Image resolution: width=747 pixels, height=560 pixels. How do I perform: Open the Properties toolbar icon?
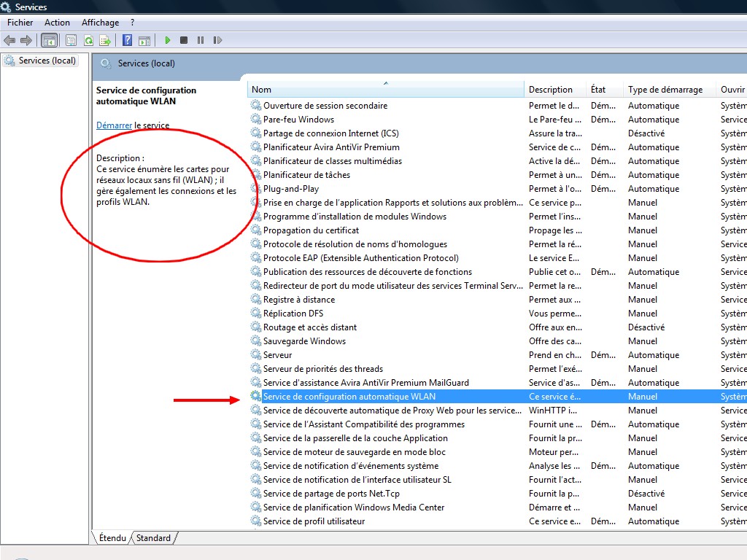[x=71, y=40]
